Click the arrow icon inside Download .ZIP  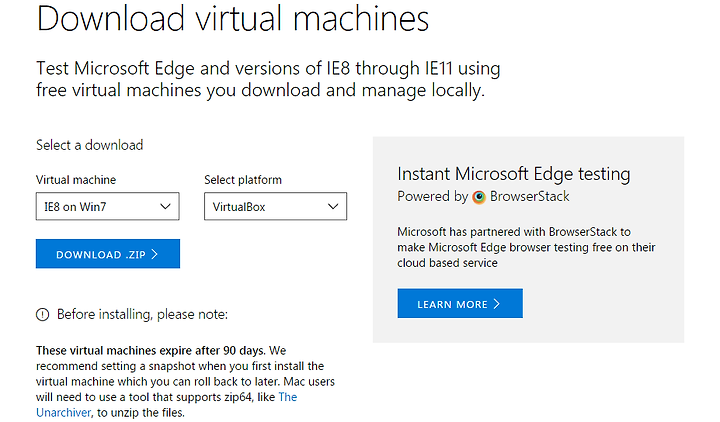pyautogui.click(x=155, y=254)
